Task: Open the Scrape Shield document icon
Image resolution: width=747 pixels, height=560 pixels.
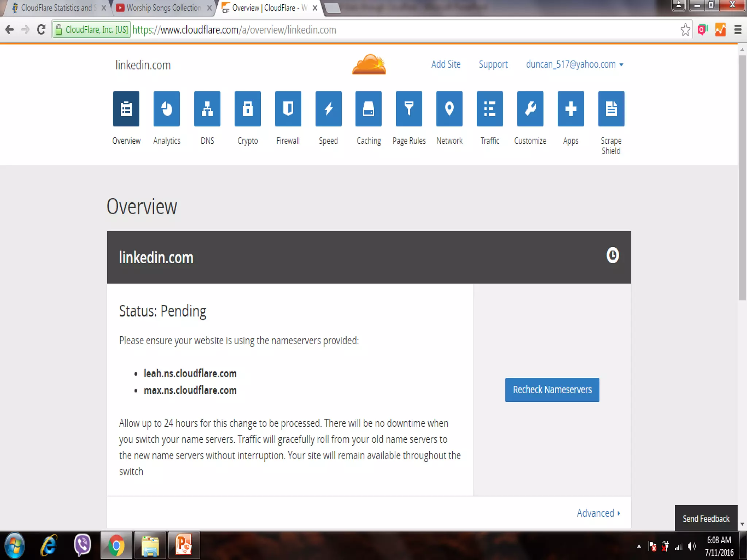Action: [x=611, y=109]
